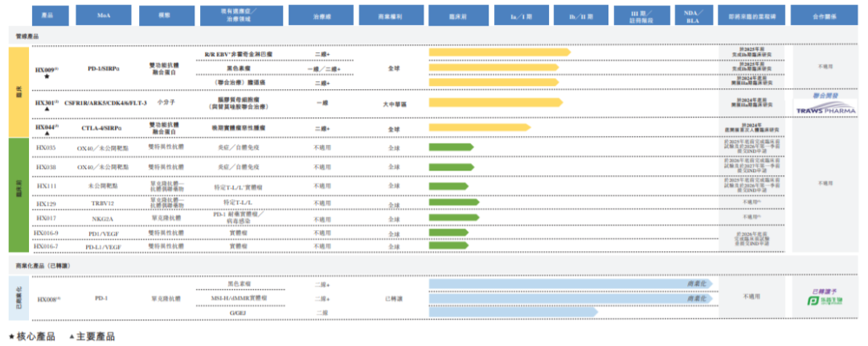Click the green progress bar for HX129

pos(454,203)
